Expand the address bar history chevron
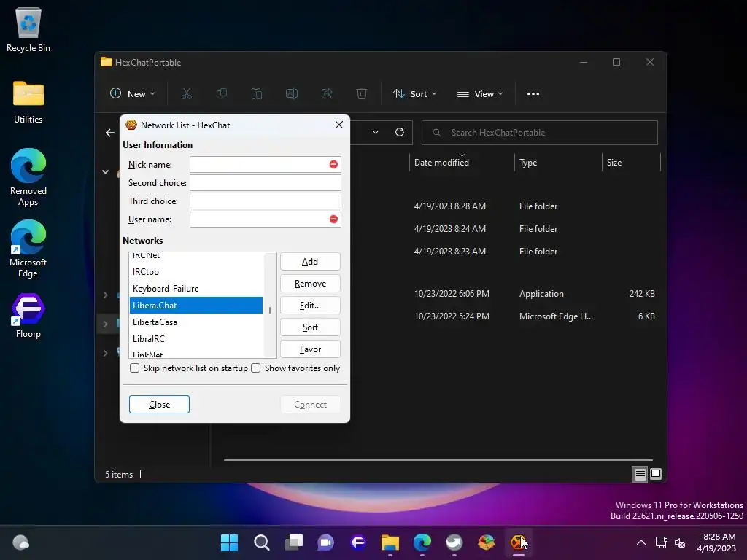747x560 pixels. tap(376, 133)
